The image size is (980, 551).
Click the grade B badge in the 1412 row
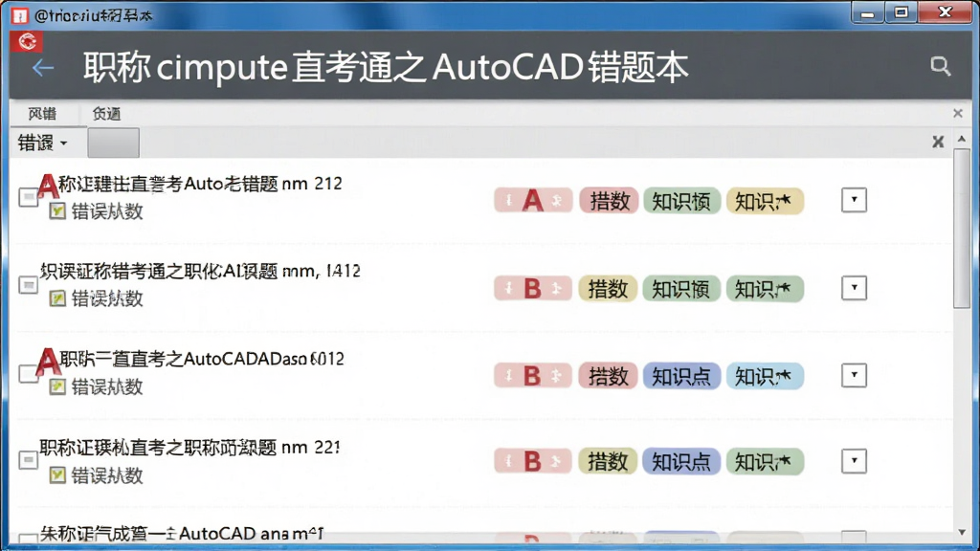532,289
